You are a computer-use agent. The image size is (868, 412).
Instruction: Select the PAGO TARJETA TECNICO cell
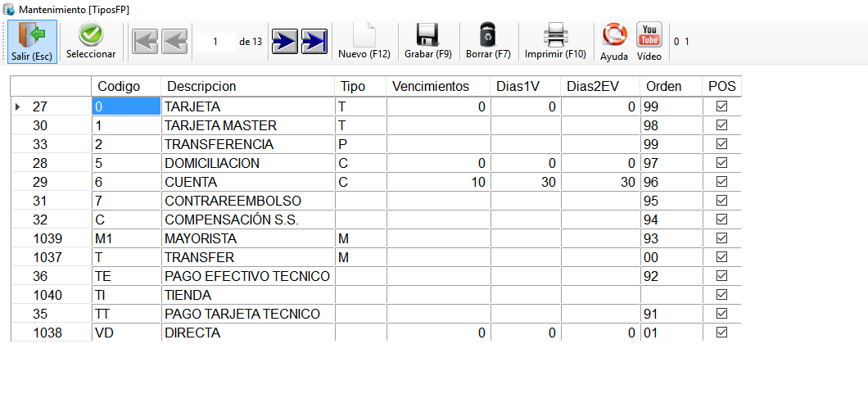(248, 314)
